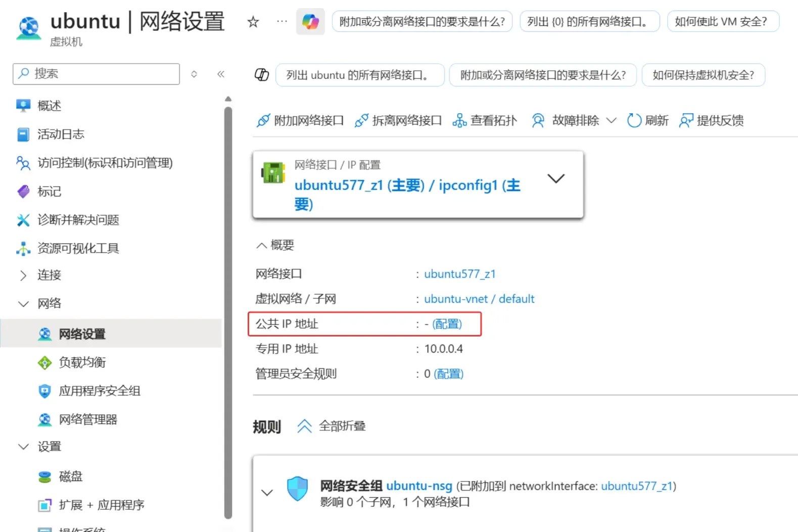Click the 查看拓扑 topology icon

[459, 121]
